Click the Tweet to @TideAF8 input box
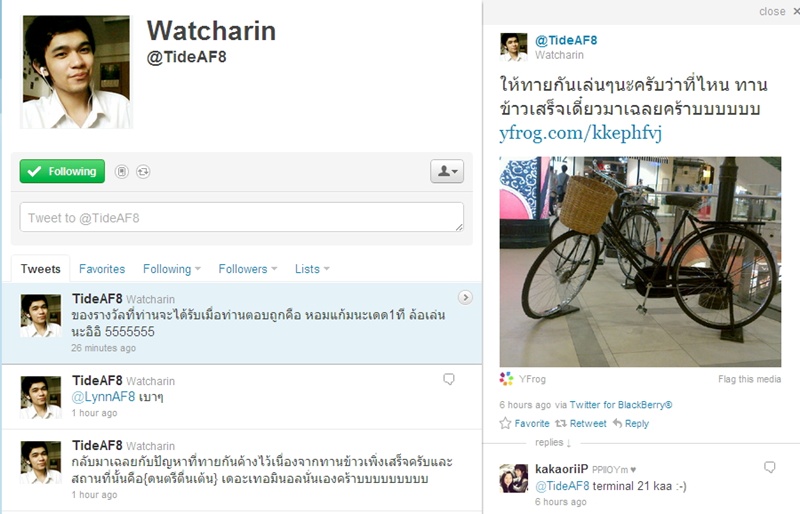Screen dimensions: 800x514 (241, 217)
